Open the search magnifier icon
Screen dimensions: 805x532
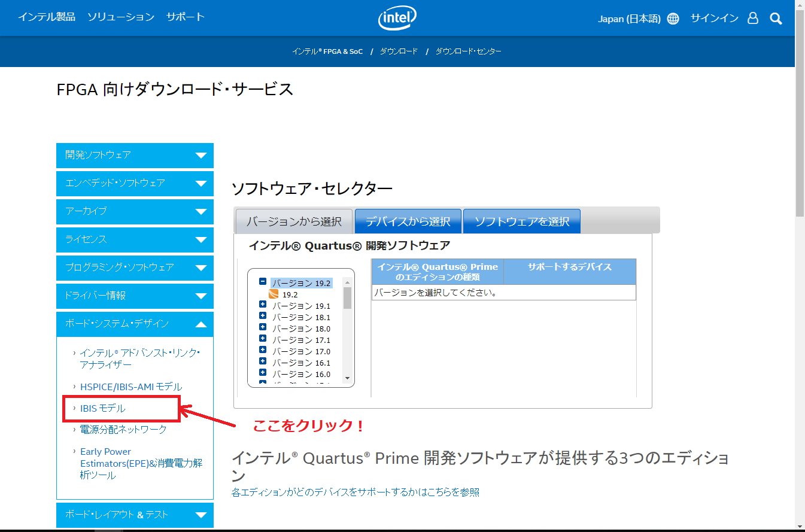pos(776,19)
